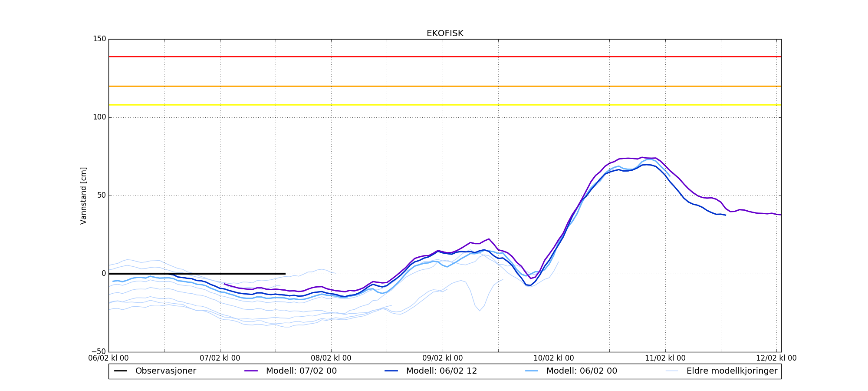Select the Modell: 06/02 00 legend label
Image resolution: width=868 pixels, height=391 pixels.
(582, 371)
